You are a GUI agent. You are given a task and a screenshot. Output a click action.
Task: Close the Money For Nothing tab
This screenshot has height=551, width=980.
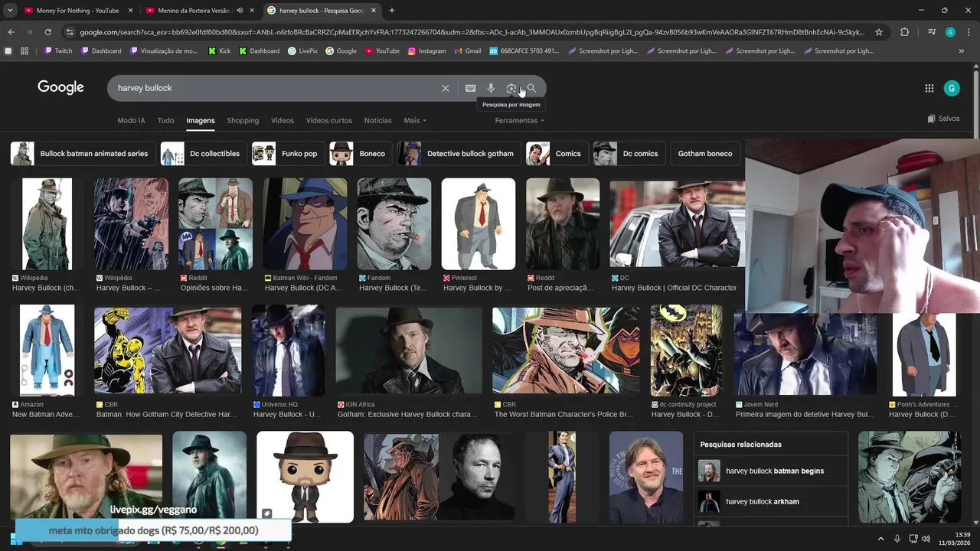(130, 11)
